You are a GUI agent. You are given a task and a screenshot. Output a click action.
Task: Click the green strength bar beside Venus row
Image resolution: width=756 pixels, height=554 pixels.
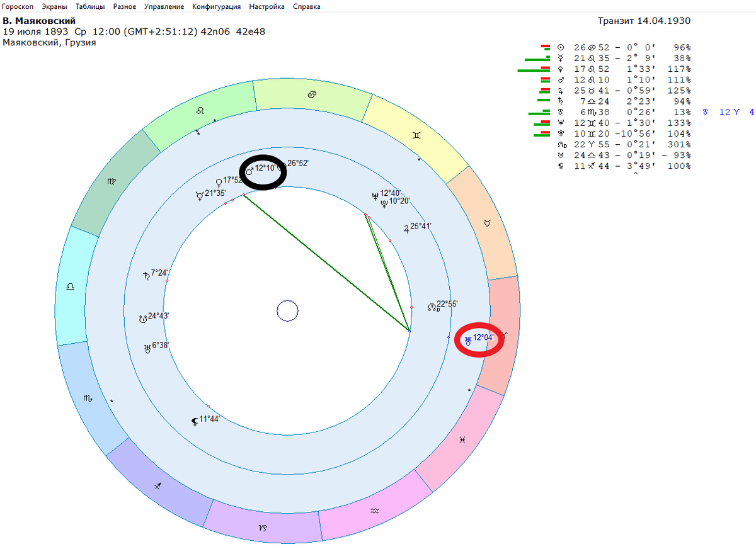coord(535,70)
